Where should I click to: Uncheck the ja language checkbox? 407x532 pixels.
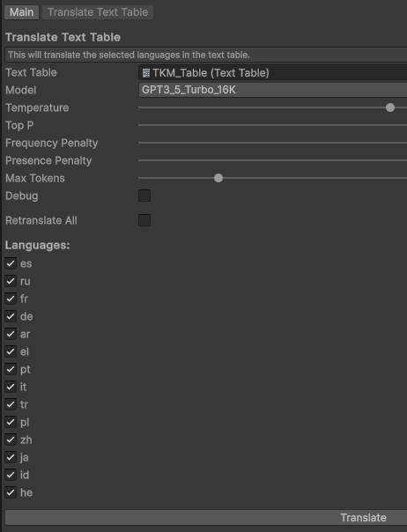pyautogui.click(x=11, y=457)
